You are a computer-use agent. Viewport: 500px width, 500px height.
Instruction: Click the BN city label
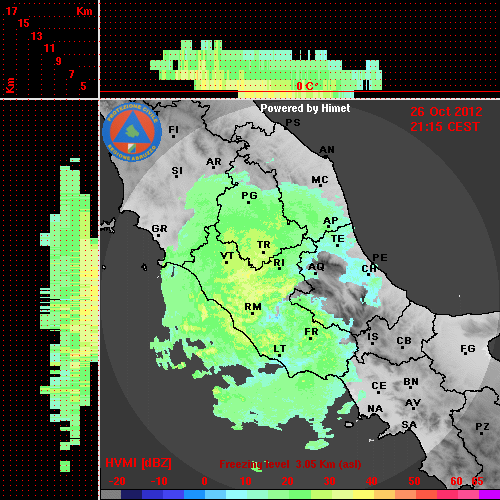click(411, 382)
